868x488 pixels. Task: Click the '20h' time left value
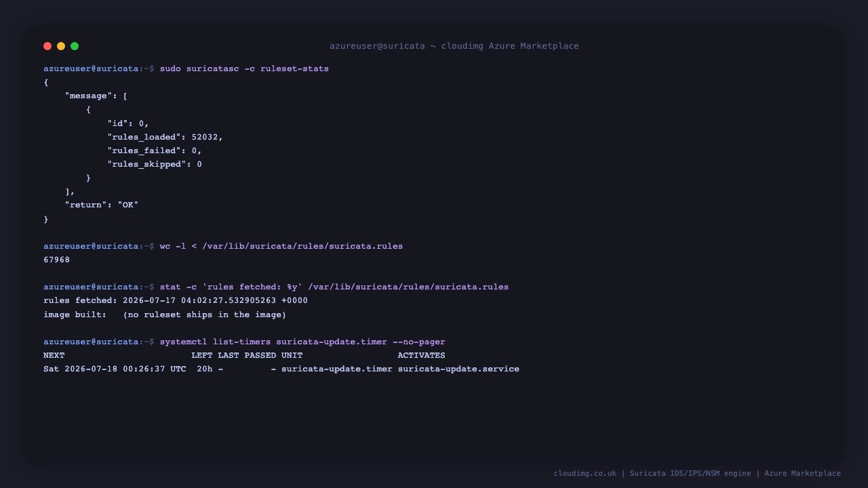click(x=205, y=369)
